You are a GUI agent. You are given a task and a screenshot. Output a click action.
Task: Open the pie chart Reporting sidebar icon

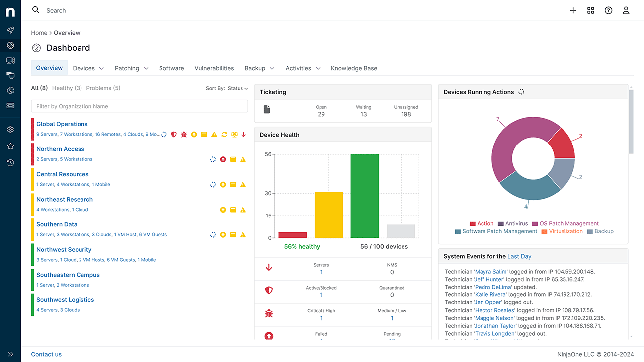click(10, 90)
